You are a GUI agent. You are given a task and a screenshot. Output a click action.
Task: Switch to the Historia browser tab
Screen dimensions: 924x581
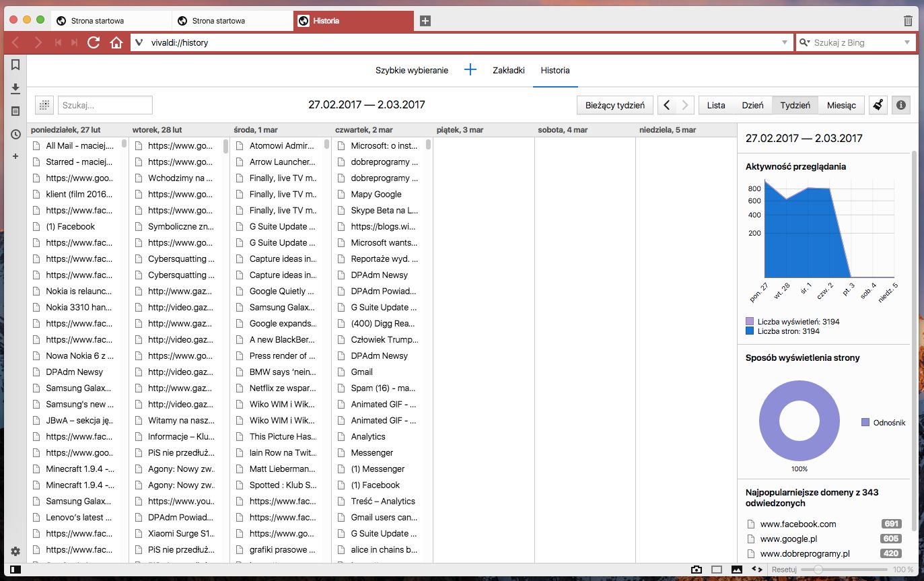coord(353,21)
